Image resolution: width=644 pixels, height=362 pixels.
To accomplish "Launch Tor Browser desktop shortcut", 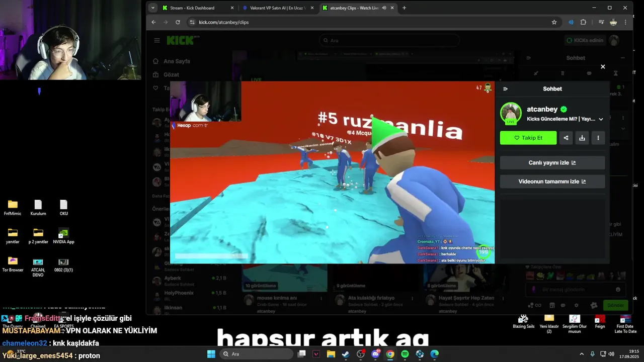I will pyautogui.click(x=13, y=264).
